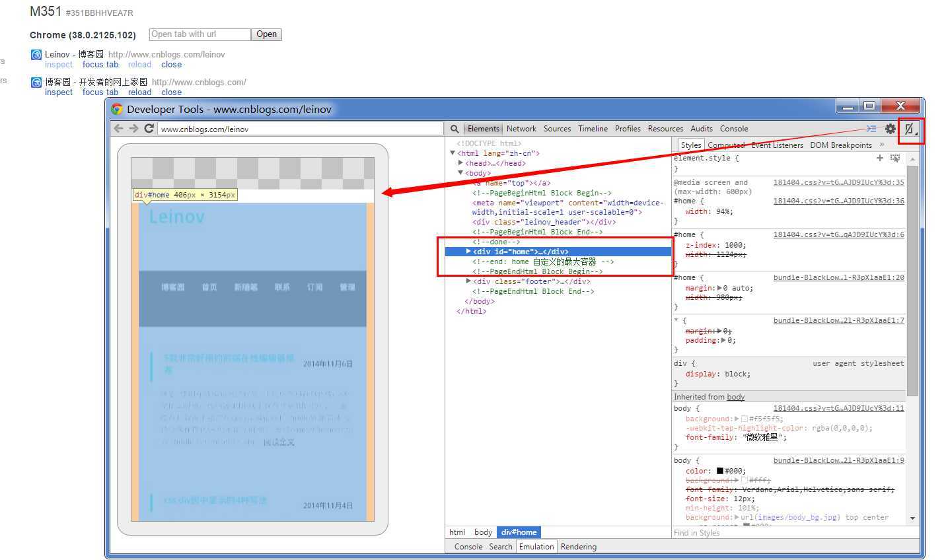The width and height of the screenshot is (946, 560).
Task: Open the Event Listeners tab
Action: (777, 145)
